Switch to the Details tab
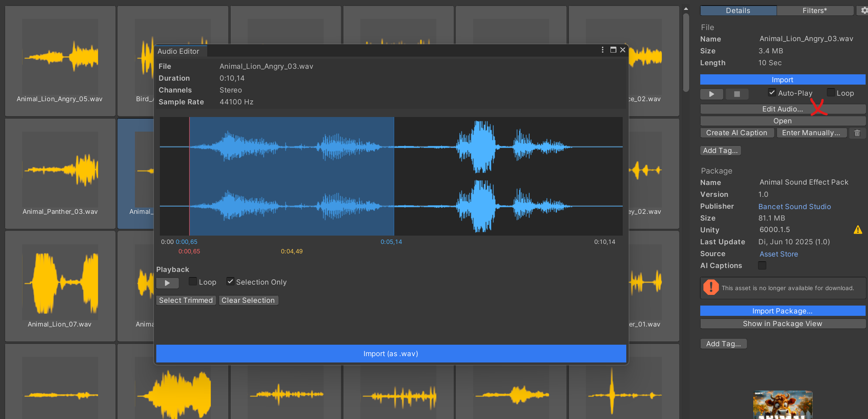The width and height of the screenshot is (868, 419). click(738, 11)
